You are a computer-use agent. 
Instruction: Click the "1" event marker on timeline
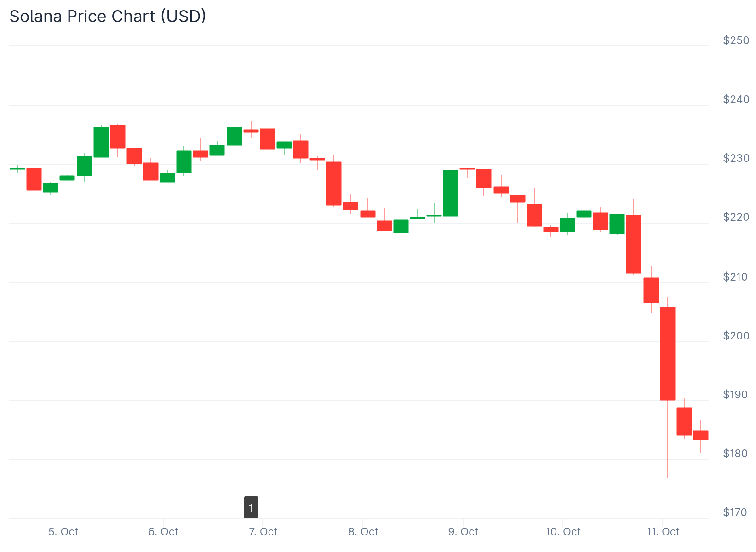pos(251,507)
